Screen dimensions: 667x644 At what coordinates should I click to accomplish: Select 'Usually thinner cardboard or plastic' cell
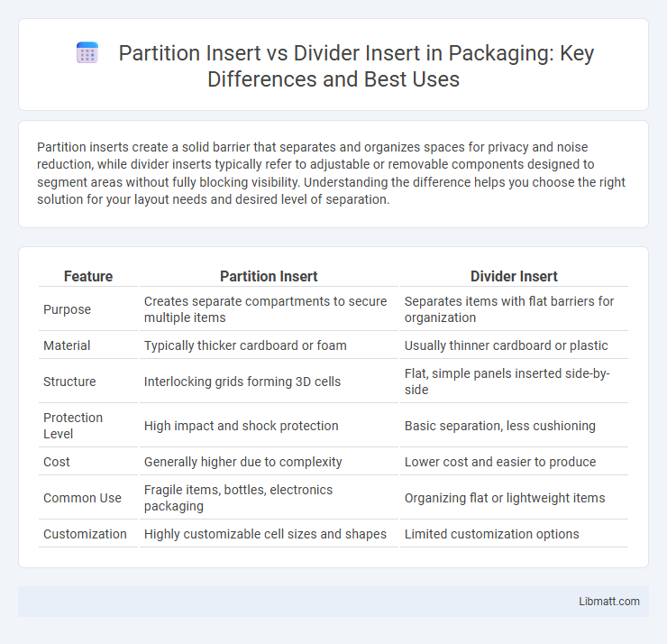[x=514, y=345]
